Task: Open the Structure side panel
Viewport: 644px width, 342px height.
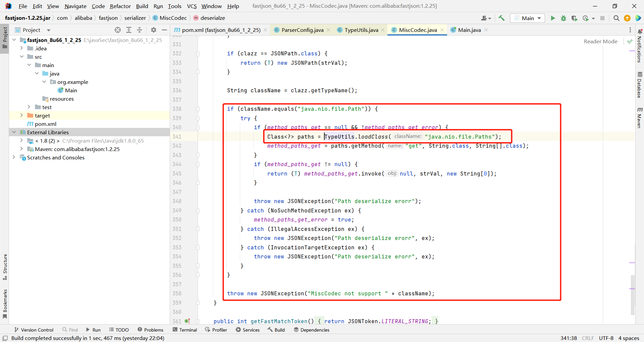Action: pos(5,267)
